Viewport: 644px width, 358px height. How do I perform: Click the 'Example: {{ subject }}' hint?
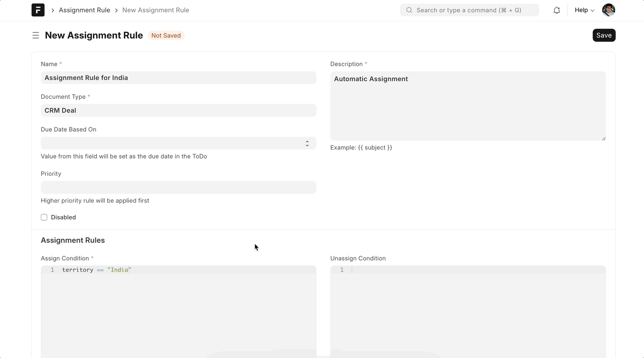pos(361,147)
